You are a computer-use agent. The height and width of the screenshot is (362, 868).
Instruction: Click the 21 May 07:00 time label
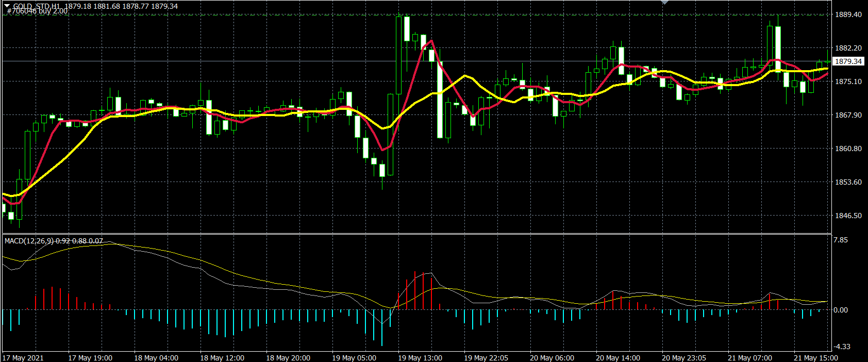pyautogui.click(x=750, y=357)
